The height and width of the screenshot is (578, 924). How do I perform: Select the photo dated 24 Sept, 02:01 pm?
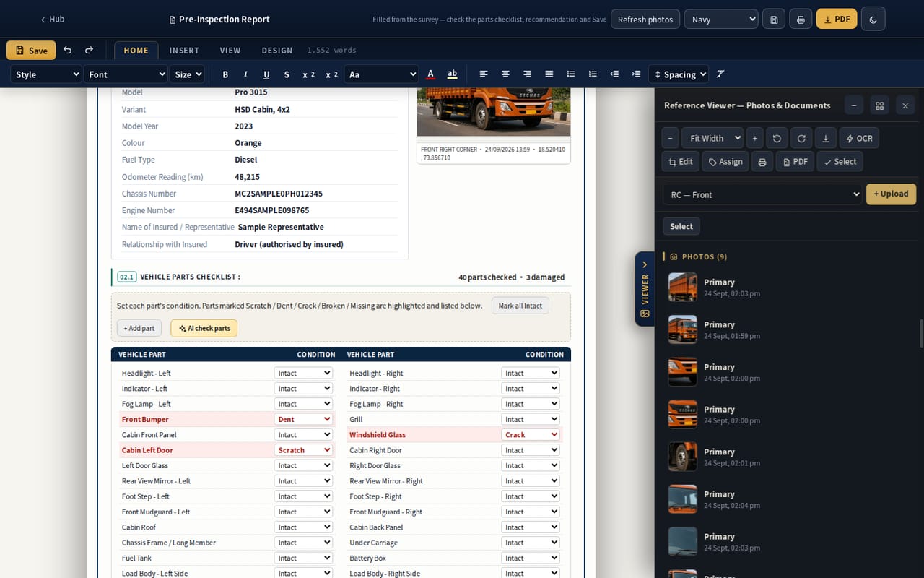tap(790, 457)
